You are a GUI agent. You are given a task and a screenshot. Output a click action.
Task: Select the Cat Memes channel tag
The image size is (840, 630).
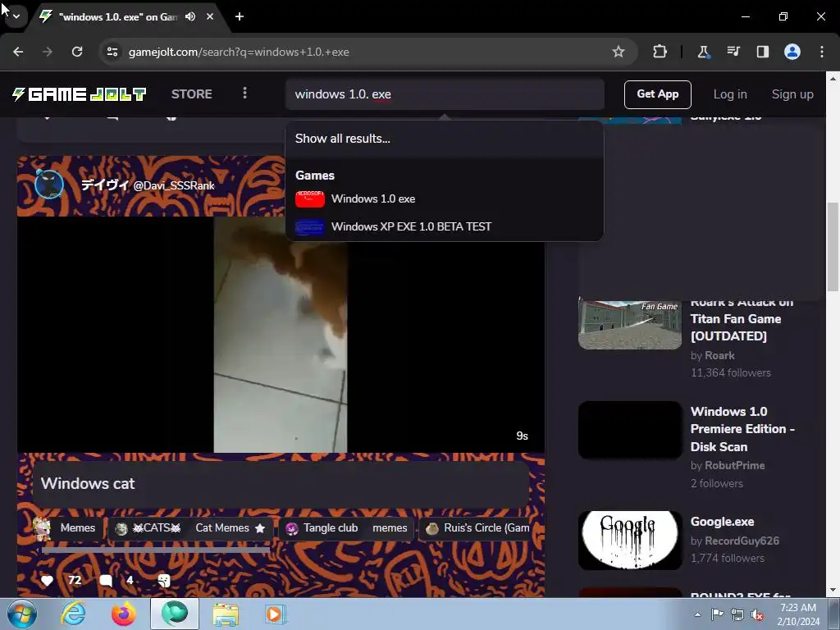pos(231,528)
